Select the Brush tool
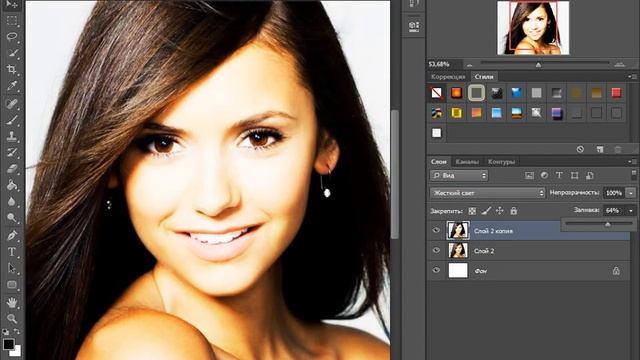 pyautogui.click(x=12, y=120)
